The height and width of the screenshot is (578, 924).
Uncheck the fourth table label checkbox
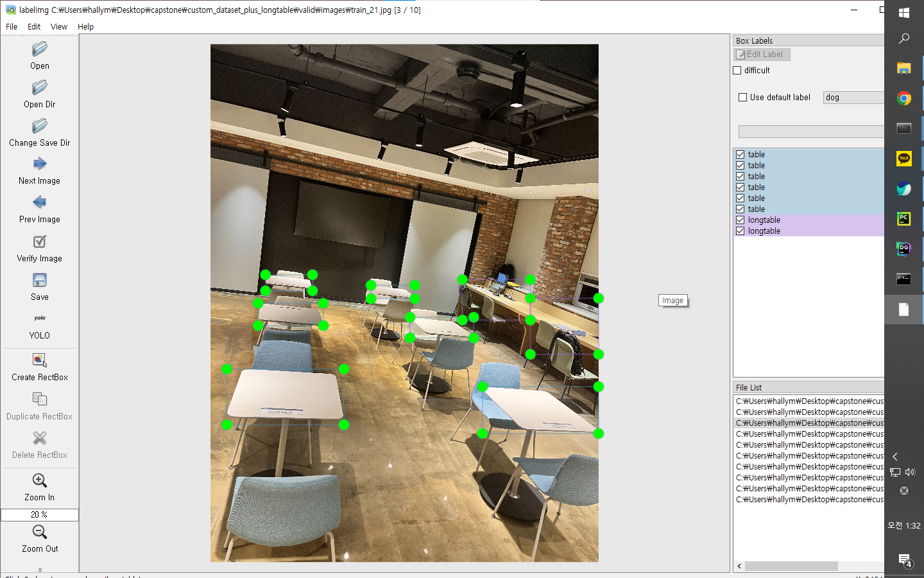[x=740, y=188]
